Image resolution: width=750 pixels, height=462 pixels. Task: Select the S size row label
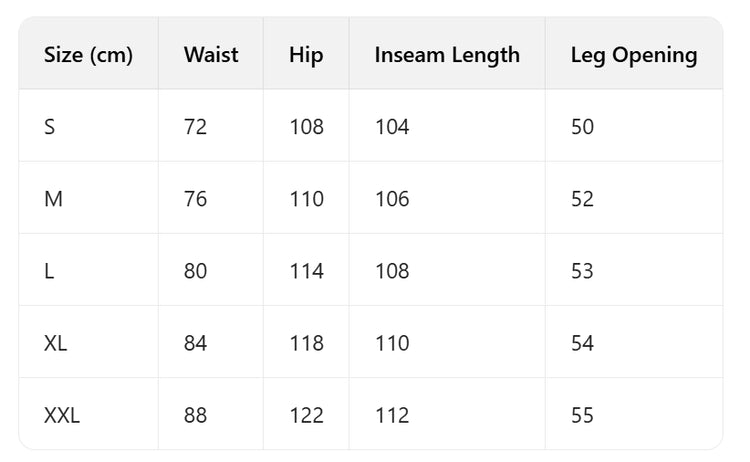pos(50,127)
